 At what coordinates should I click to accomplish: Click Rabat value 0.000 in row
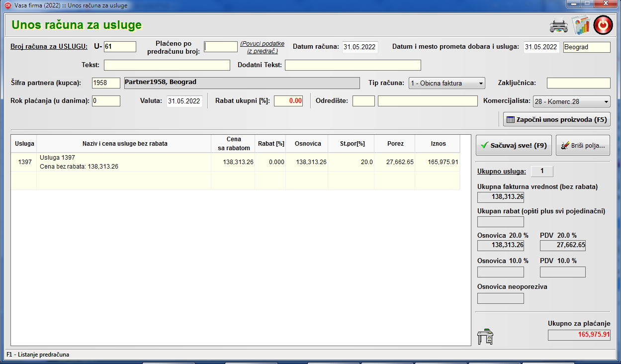coord(270,162)
